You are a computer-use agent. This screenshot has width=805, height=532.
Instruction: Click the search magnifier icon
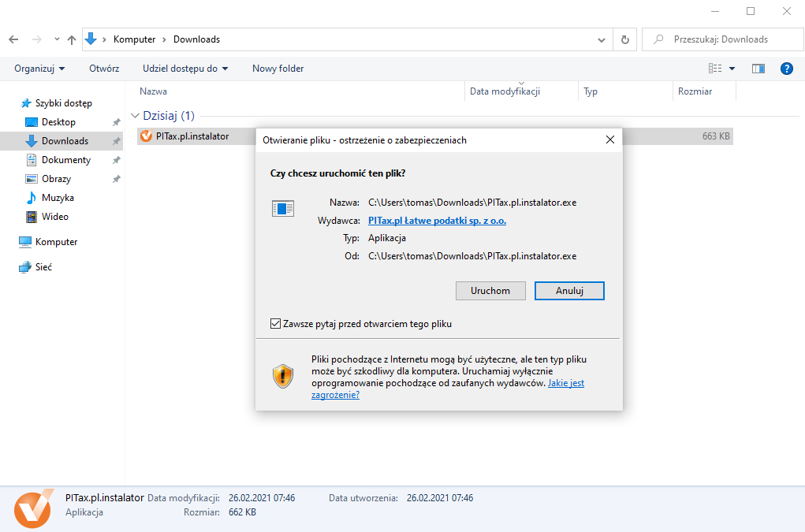pyautogui.click(x=658, y=39)
